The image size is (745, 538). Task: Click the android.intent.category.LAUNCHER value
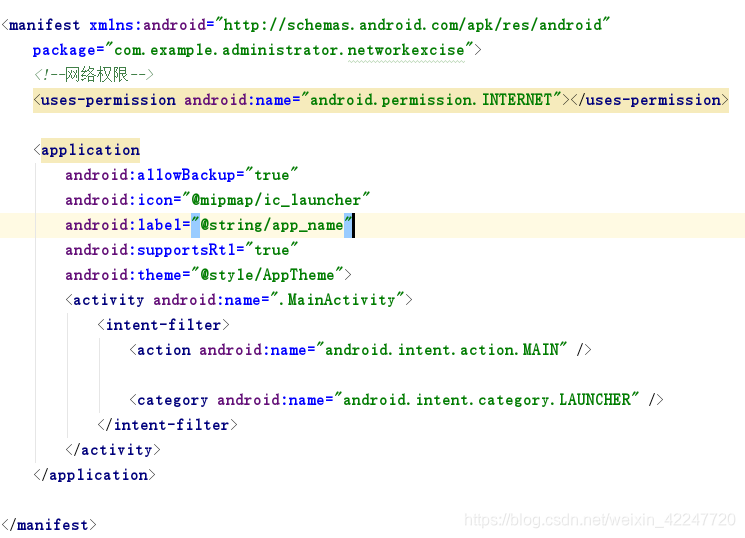coord(487,400)
